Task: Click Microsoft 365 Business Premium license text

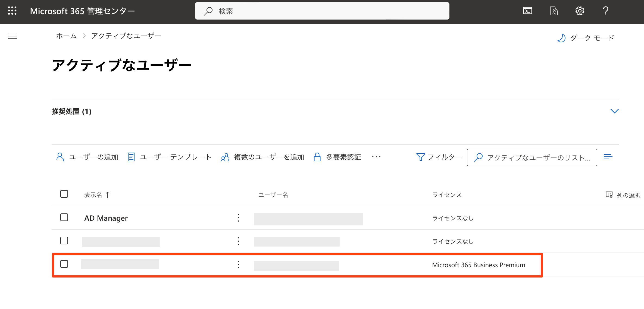Action: 479,265
